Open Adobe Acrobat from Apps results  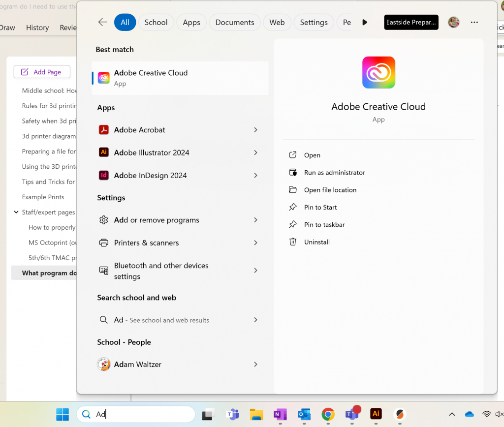point(140,130)
